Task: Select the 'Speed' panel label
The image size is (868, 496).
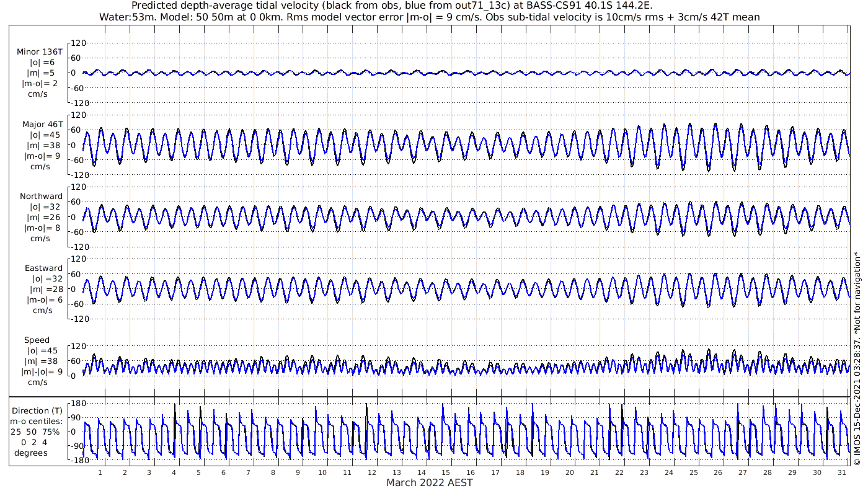Action: 37,340
